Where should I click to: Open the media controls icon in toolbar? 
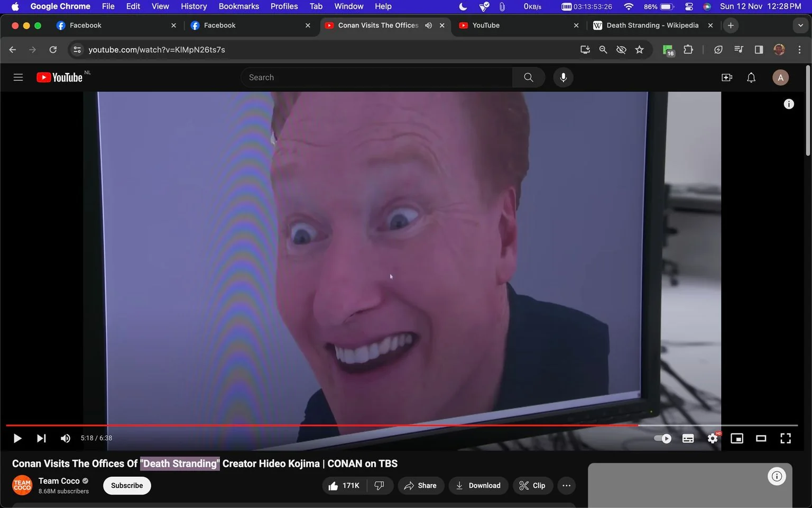(739, 50)
